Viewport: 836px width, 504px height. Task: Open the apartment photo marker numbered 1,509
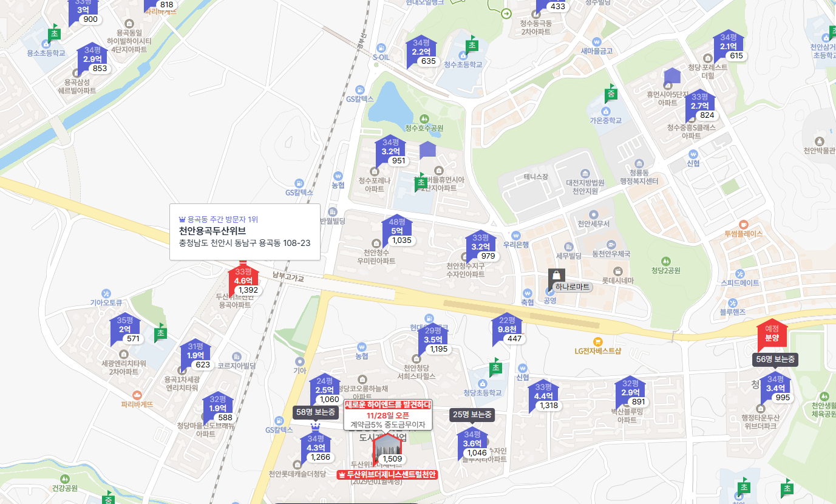pos(387,450)
